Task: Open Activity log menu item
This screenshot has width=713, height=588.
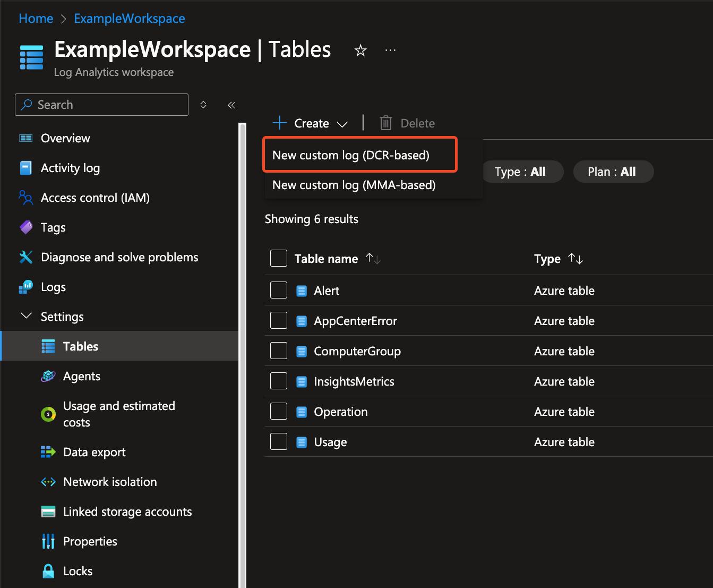Action: point(71,168)
